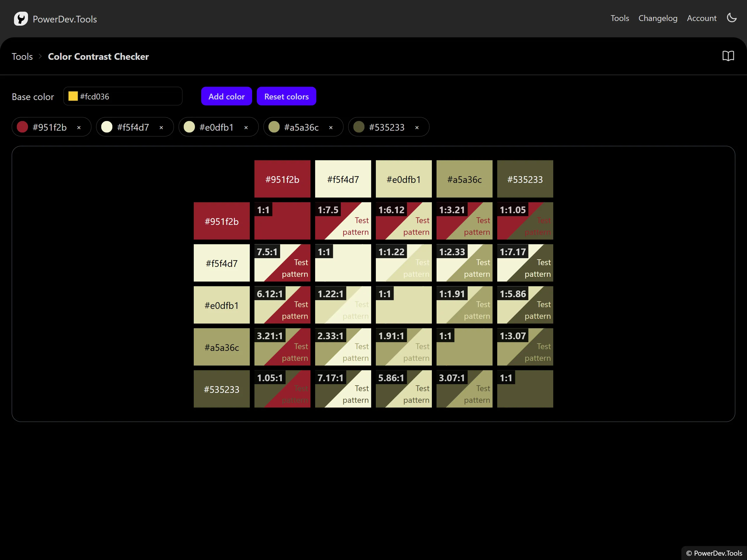
Task: Click the 3.07:1 contrast cell
Action: click(465, 389)
